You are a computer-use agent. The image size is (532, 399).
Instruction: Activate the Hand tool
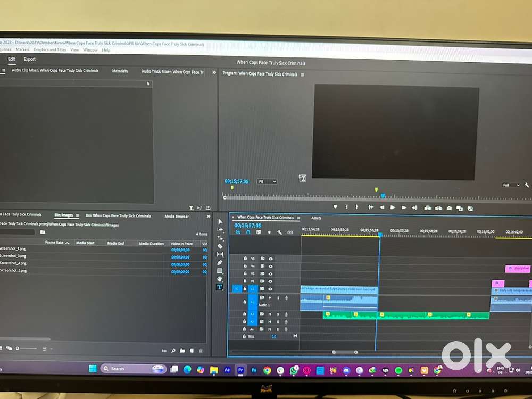(x=220, y=279)
